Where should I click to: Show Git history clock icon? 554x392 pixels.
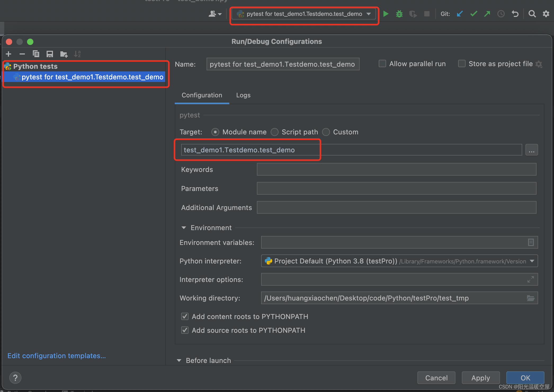(501, 14)
